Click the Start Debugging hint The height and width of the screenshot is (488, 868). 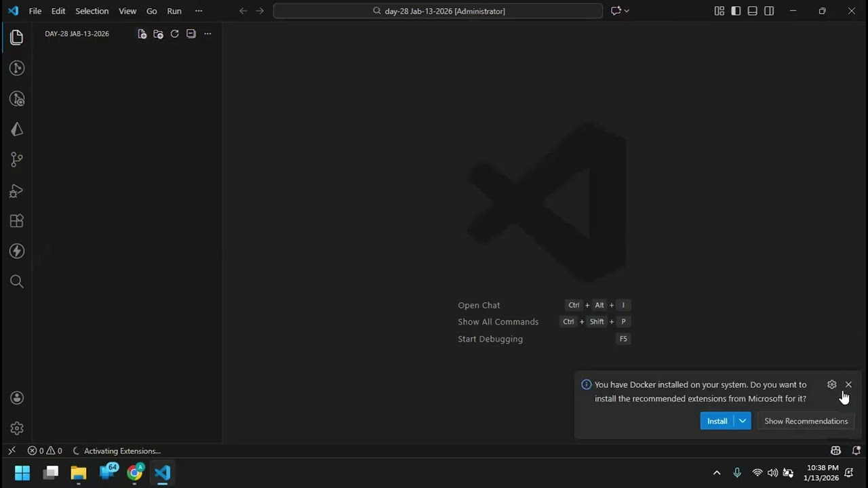[490, 339]
